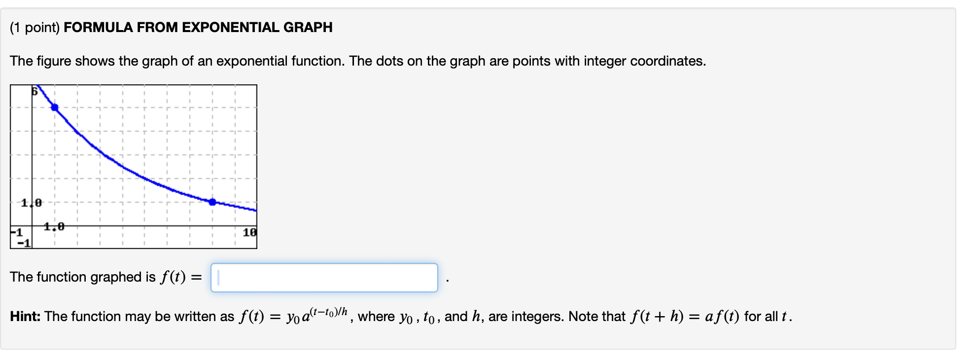This screenshot has height=360, width=980.
Task: Click the formula y0 a^((t-t0)/h) in the hint
Action: 315,315
